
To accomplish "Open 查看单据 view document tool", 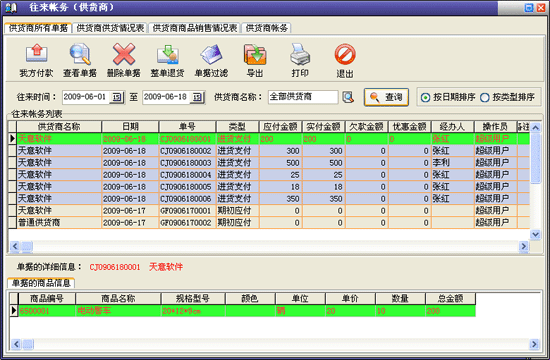I will (x=80, y=54).
